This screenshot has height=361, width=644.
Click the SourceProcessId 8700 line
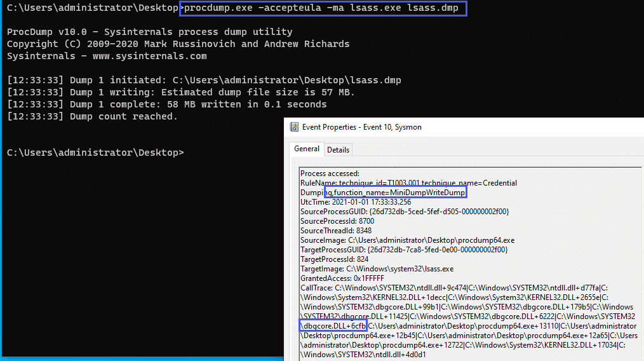tap(337, 221)
